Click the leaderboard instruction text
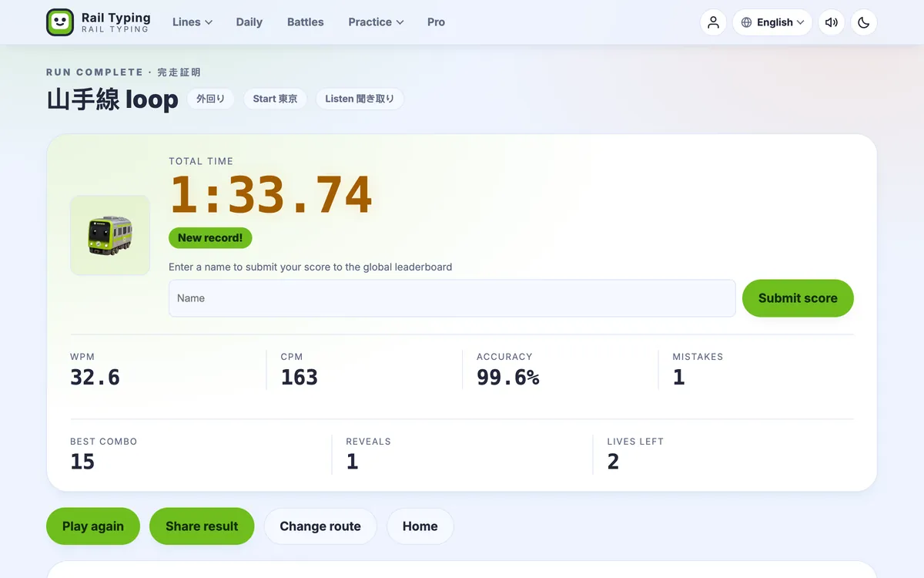This screenshot has width=924, height=578. 310,267
